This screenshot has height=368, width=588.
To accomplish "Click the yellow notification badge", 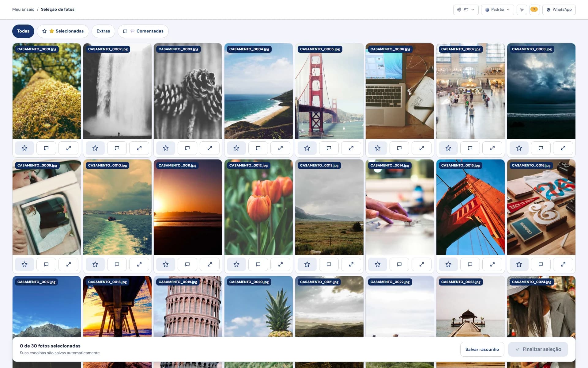I will [x=534, y=10].
